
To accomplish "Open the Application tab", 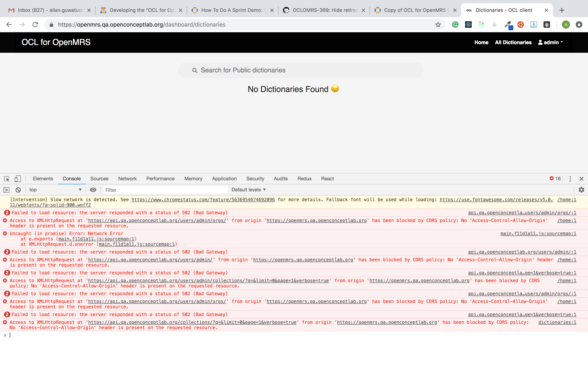I will click(x=224, y=179).
